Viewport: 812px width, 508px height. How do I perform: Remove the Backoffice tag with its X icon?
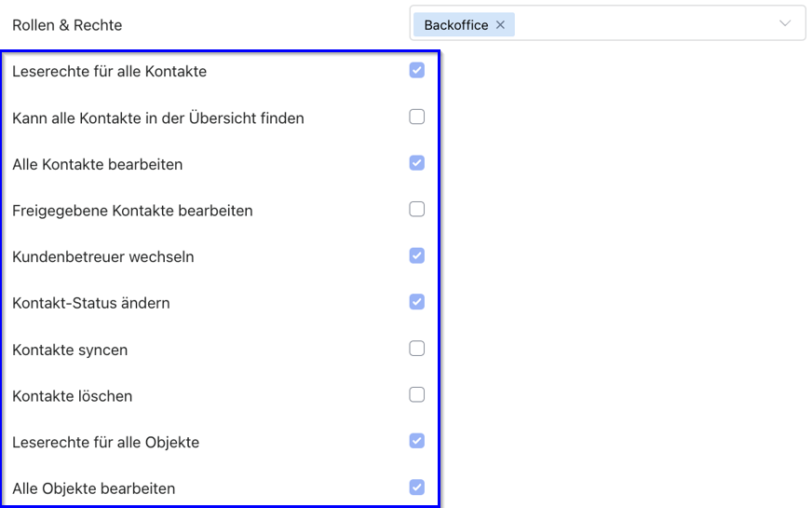[x=500, y=25]
